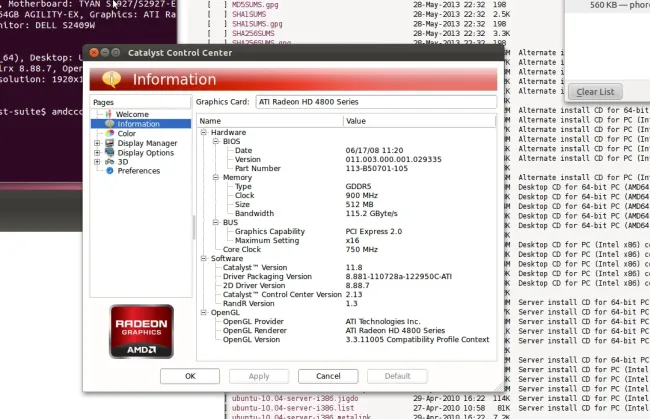The height and width of the screenshot is (419, 650).
Task: Collapse the Software section
Action: (204, 258)
